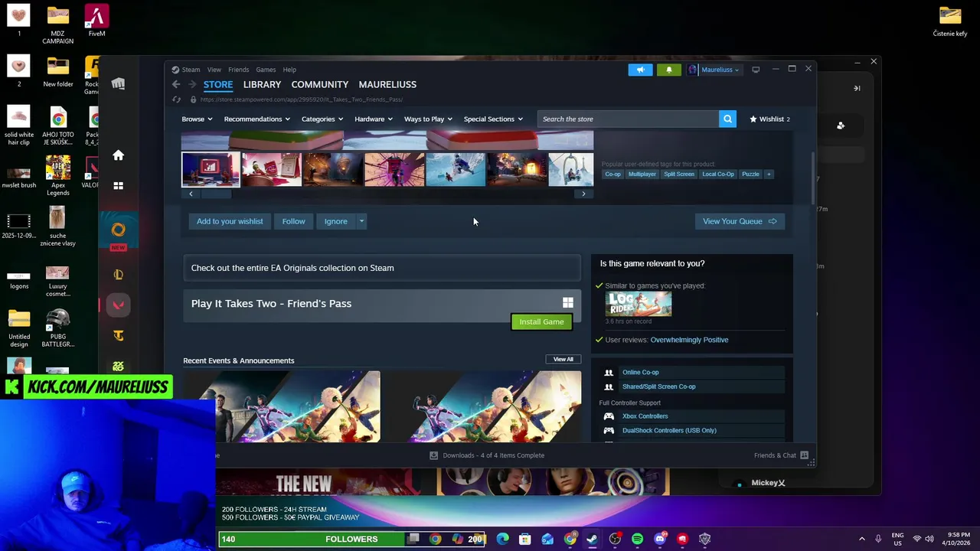
Task: Switch to the COMMUNITY tab
Action: click(x=320, y=84)
